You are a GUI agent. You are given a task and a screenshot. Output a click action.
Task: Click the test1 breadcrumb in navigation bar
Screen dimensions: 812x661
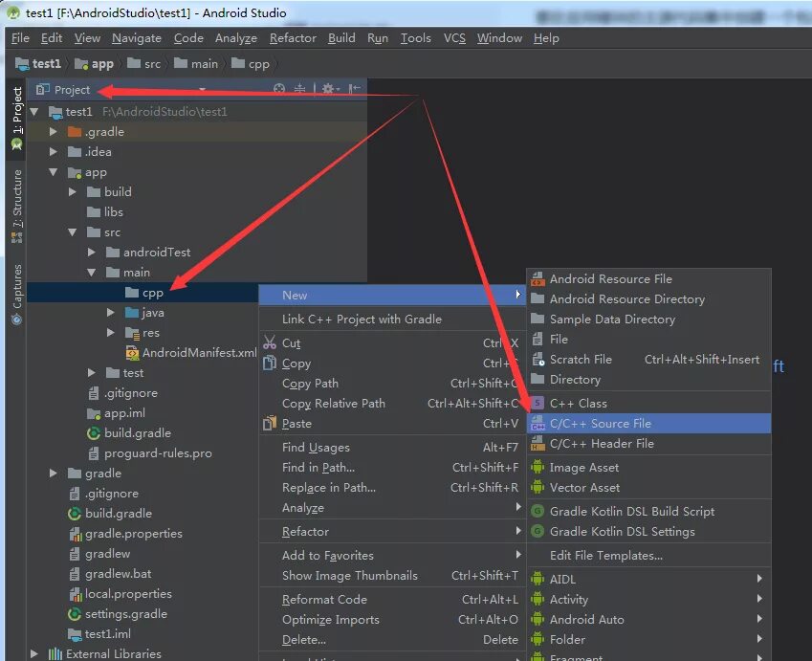point(39,64)
